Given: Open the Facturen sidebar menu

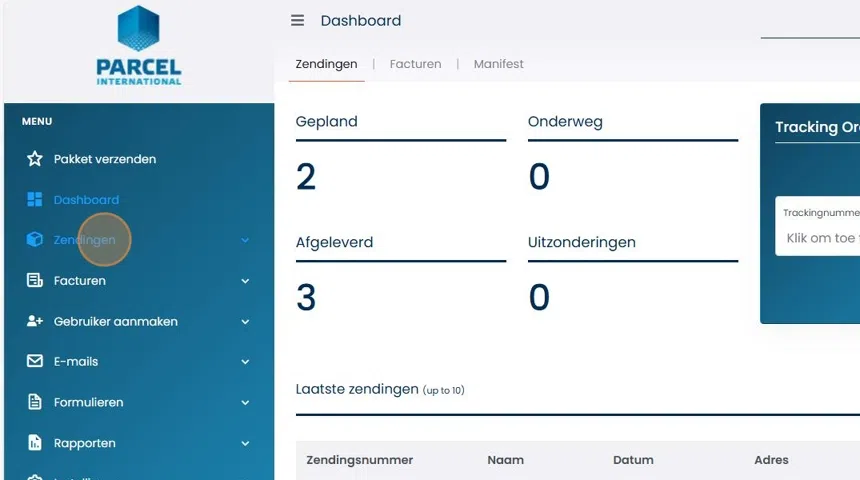Looking at the screenshot, I should point(80,280).
